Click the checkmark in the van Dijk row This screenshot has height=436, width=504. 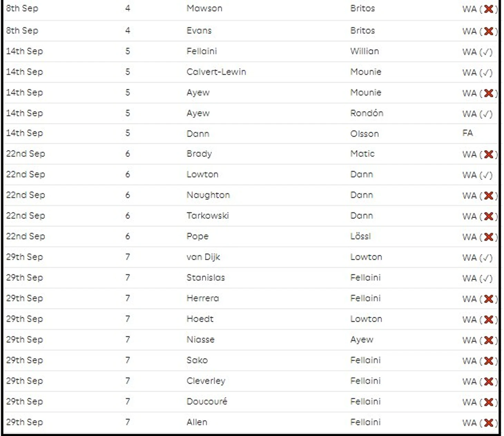point(486,258)
